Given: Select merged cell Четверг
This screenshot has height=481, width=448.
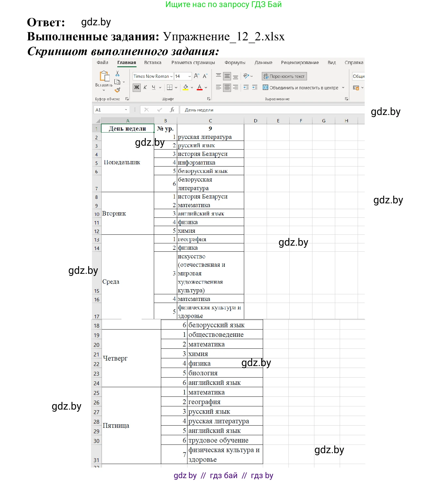Looking at the screenshot, I should 131,358.
